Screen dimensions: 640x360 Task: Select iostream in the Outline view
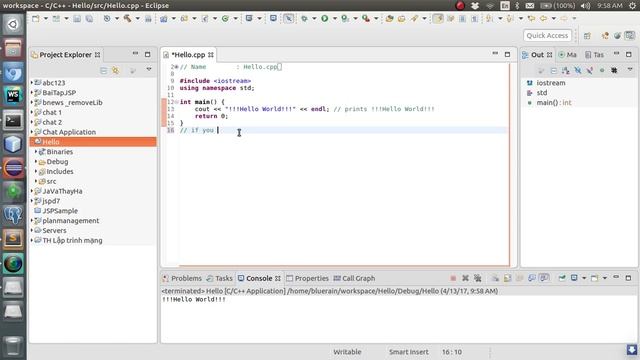(551, 83)
